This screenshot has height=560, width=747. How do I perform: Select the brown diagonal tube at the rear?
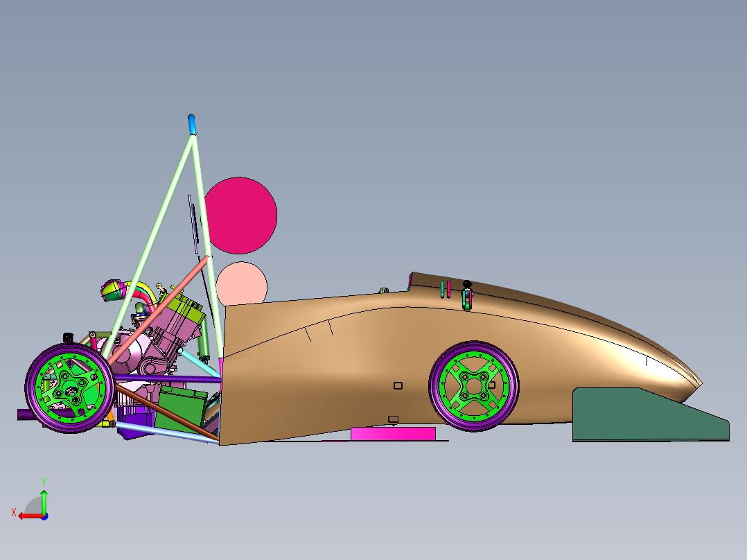point(167,412)
